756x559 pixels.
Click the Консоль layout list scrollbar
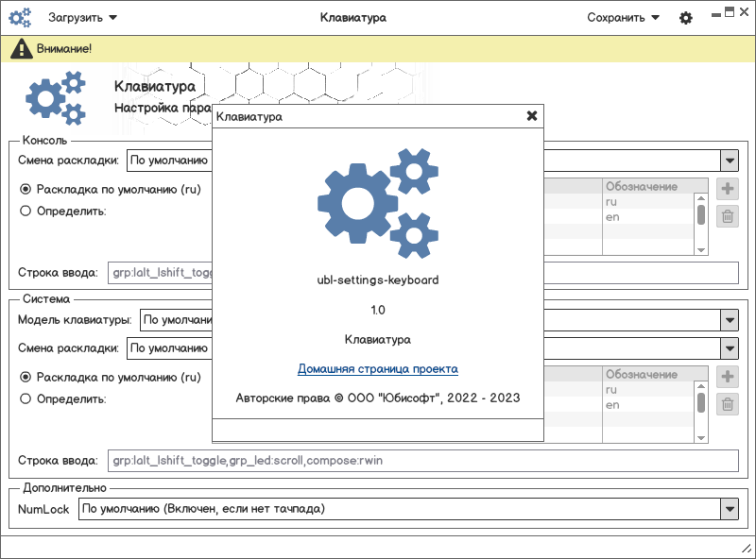click(x=701, y=215)
